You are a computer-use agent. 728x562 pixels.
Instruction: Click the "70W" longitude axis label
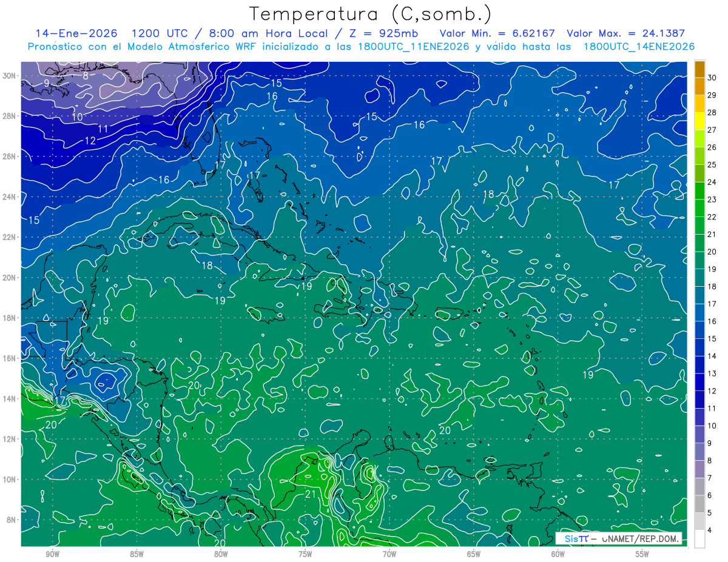pos(389,554)
